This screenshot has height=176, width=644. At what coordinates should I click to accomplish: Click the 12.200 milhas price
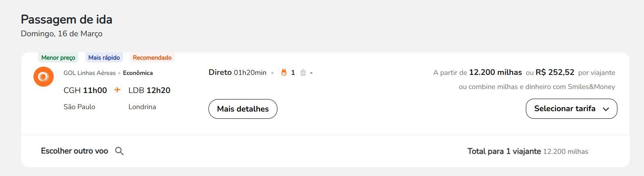coord(496,72)
